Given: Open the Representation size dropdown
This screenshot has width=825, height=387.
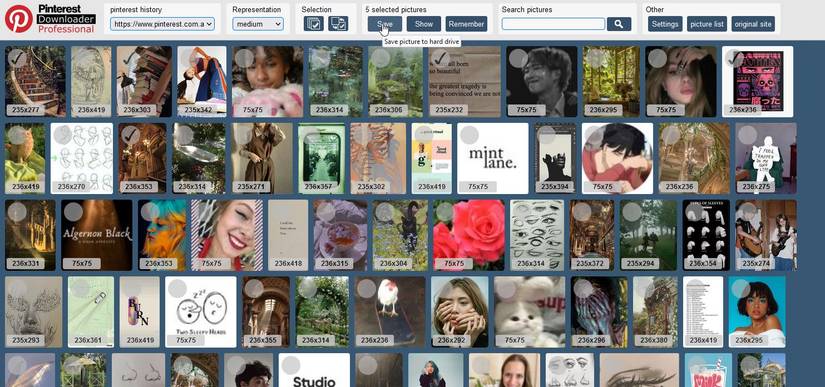Looking at the screenshot, I should coord(258,24).
